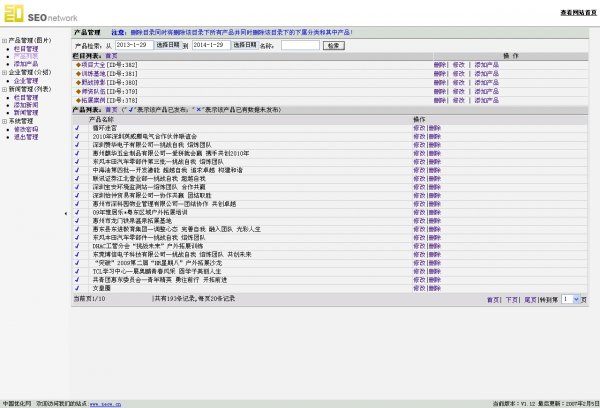
Task: Click 修改 in the last product row
Action: [419, 288]
